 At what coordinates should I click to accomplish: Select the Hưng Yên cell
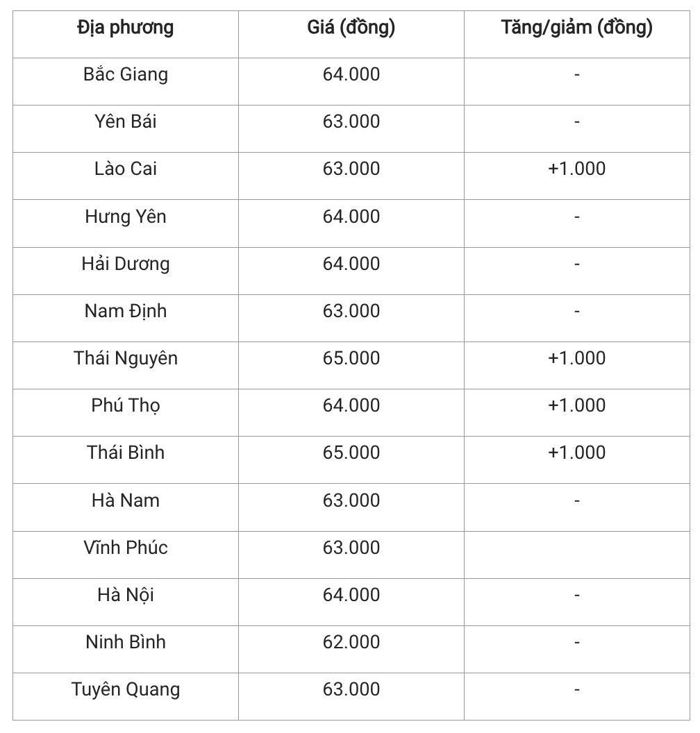(126, 217)
